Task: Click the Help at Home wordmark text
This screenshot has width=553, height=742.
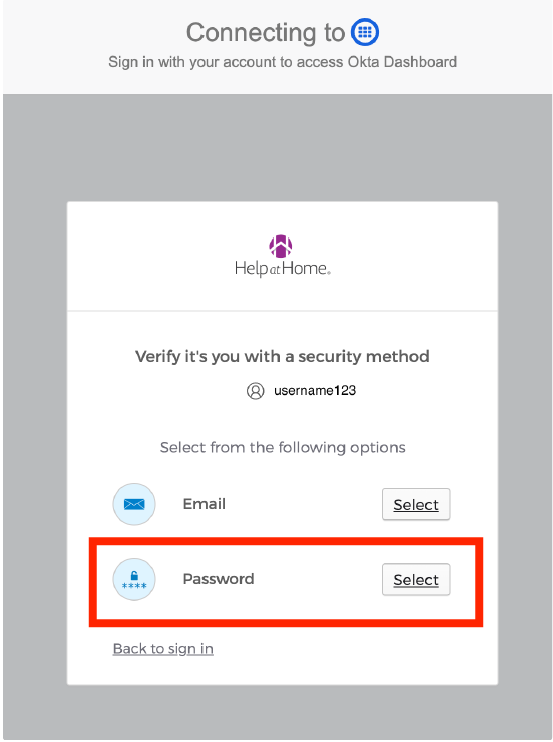Action: [282, 269]
